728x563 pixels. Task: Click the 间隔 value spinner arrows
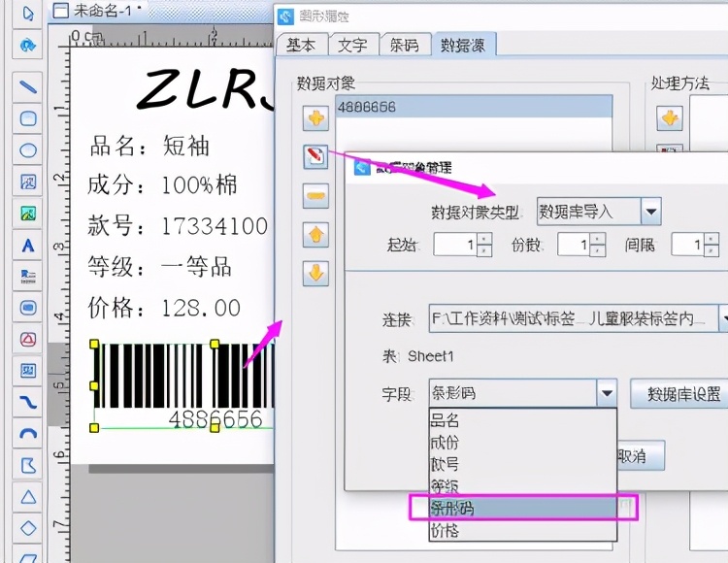(711, 245)
